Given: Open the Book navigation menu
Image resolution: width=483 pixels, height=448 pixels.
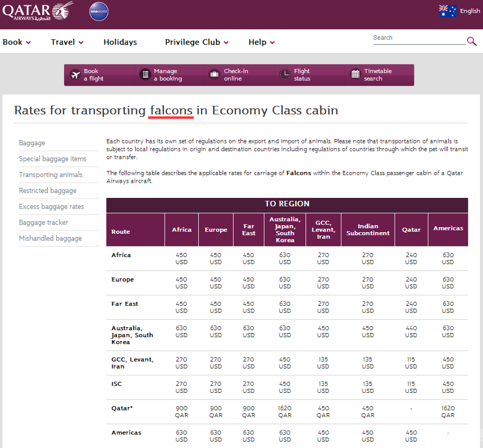Looking at the screenshot, I should click(12, 42).
